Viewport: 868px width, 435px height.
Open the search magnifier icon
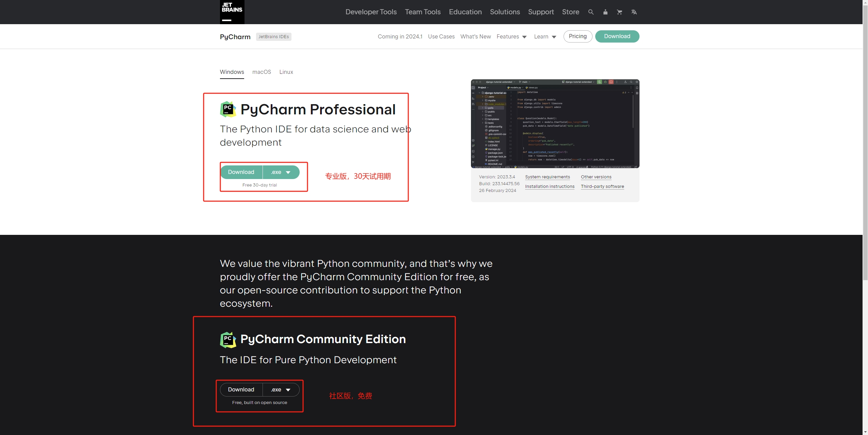(x=590, y=12)
